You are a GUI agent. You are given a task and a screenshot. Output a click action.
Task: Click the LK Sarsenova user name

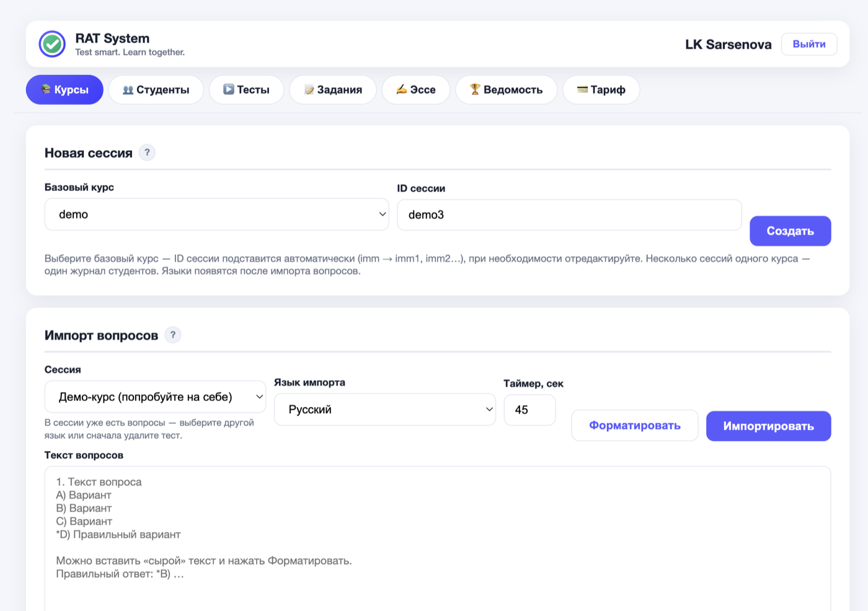click(x=728, y=45)
